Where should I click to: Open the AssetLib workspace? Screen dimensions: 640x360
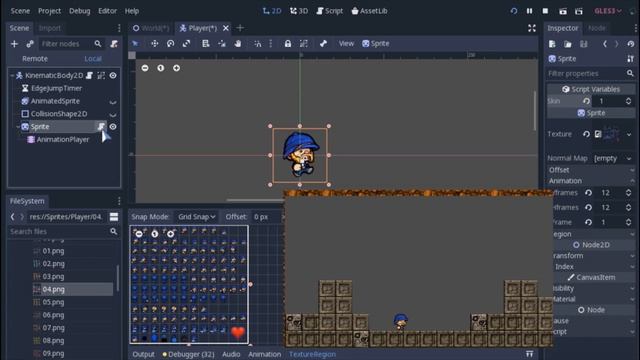tap(369, 11)
